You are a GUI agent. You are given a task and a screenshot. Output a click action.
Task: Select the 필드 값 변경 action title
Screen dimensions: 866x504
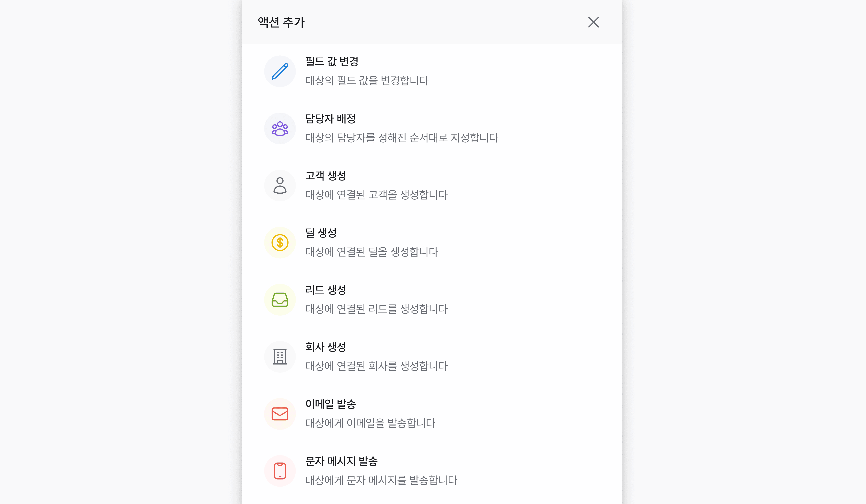(332, 61)
